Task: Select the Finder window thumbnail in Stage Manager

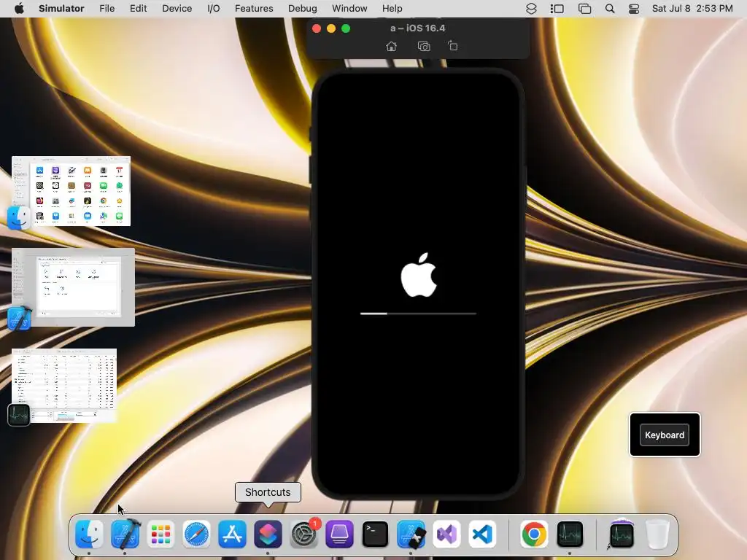Action: coord(71,191)
